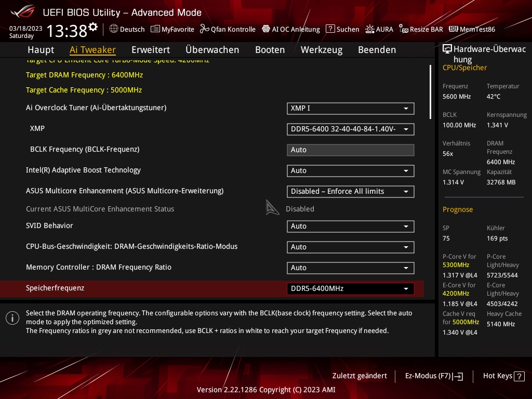532x399 pixels.
Task: Open Ai Overclock Tuner XMP I dropdown
Action: point(351,108)
